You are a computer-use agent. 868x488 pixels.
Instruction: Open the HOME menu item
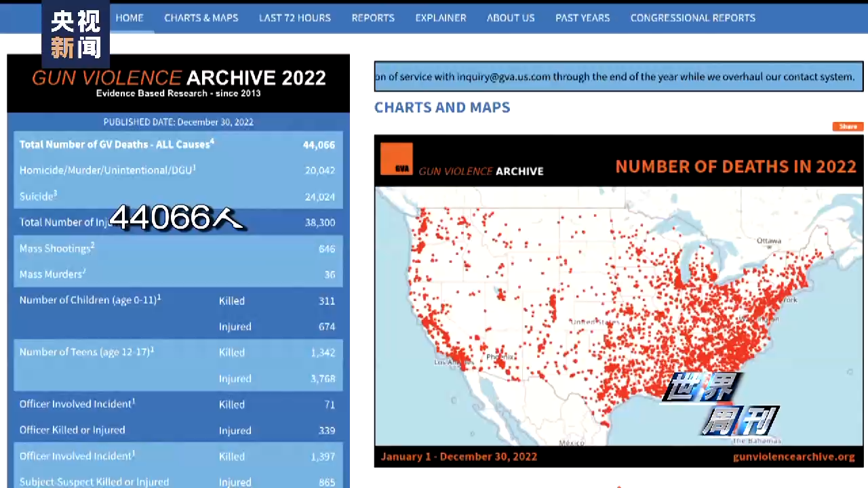pyautogui.click(x=129, y=18)
